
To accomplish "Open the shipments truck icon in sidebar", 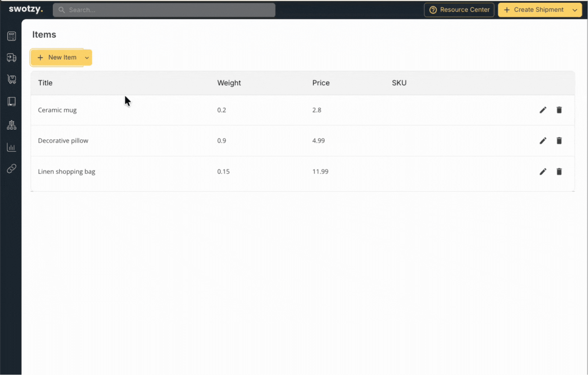I will [11, 58].
